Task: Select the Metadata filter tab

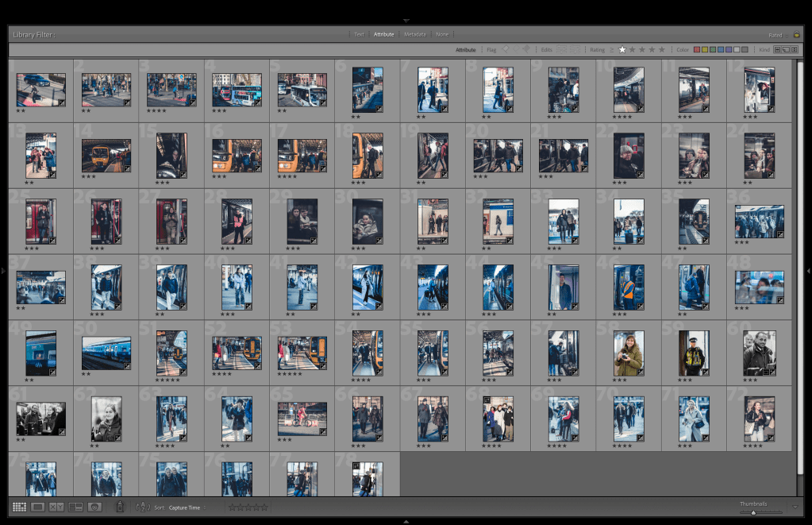Action: click(414, 35)
